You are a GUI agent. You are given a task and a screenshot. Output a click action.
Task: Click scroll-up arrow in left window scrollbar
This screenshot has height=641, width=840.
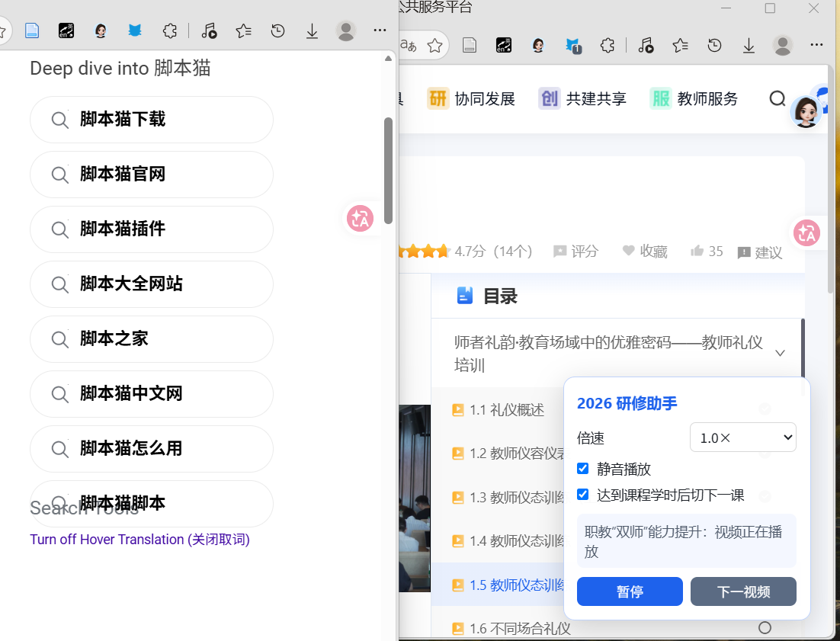[389, 59]
